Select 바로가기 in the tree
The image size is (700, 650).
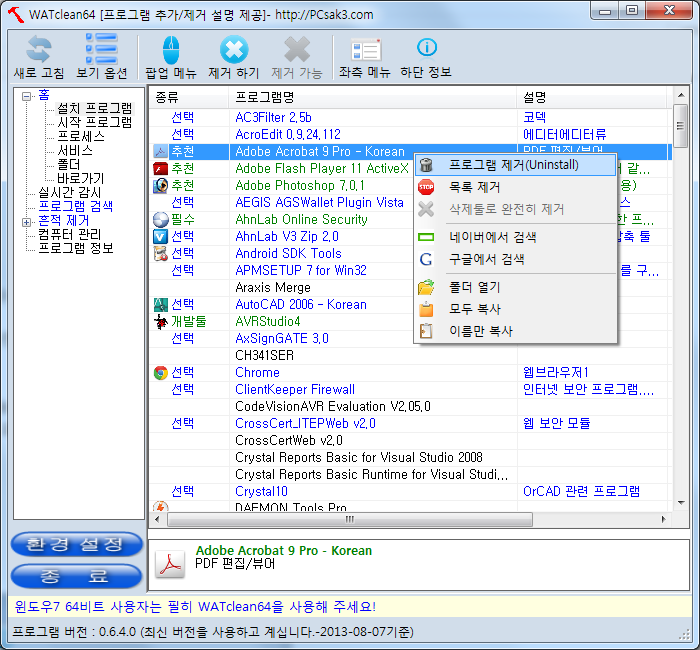point(80,178)
